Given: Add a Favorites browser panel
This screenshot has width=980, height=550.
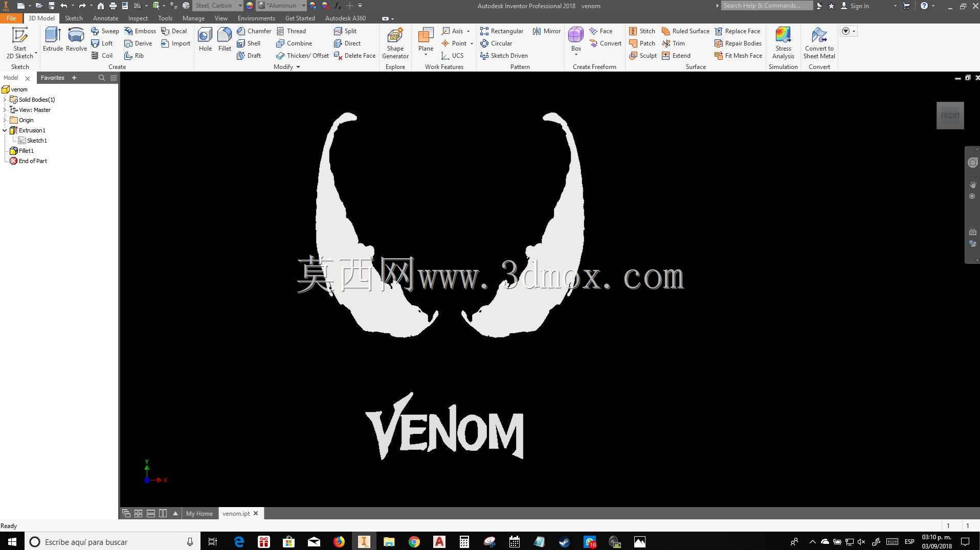Looking at the screenshot, I should (74, 78).
